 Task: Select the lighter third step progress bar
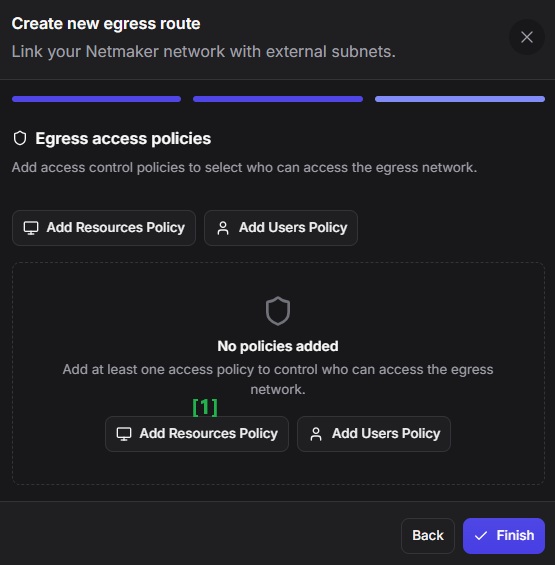click(x=460, y=99)
